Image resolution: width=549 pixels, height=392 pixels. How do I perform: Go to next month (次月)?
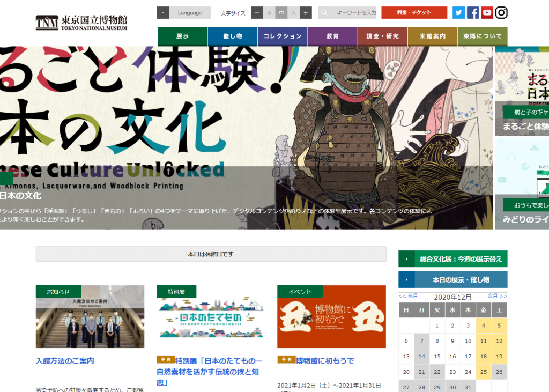[498, 296]
